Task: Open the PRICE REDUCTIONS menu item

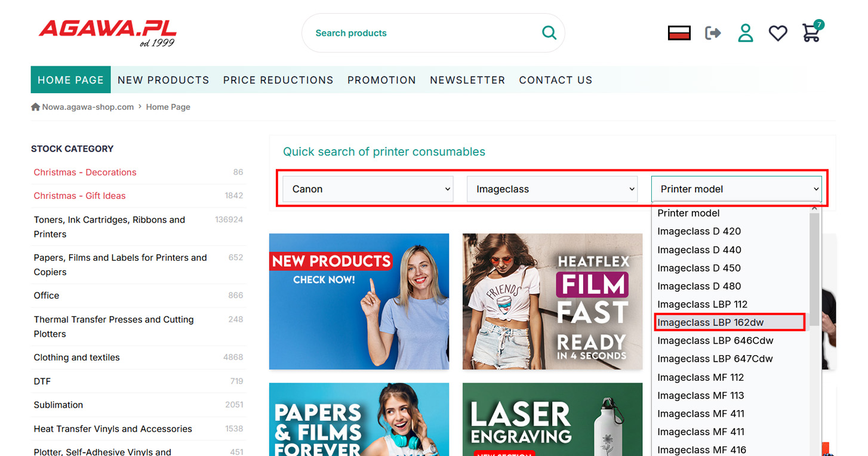Action: pyautogui.click(x=278, y=80)
